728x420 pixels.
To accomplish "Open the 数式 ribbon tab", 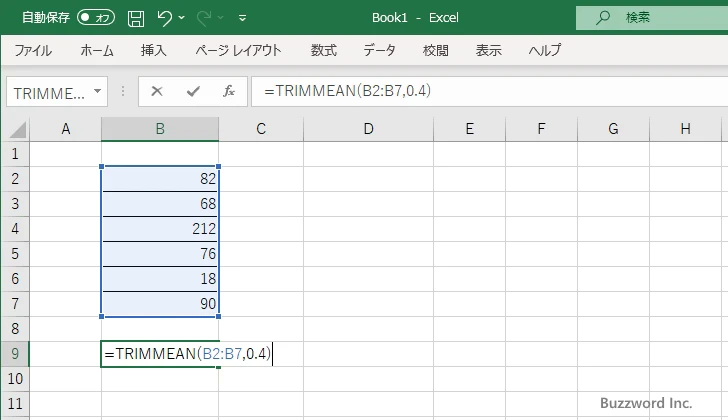I will pos(324,50).
